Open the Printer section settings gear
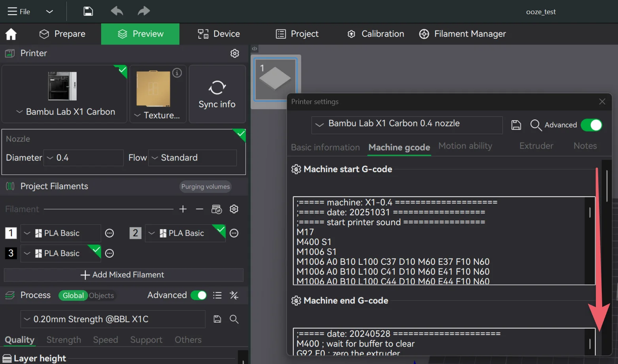The height and width of the screenshot is (364, 618). (235, 53)
